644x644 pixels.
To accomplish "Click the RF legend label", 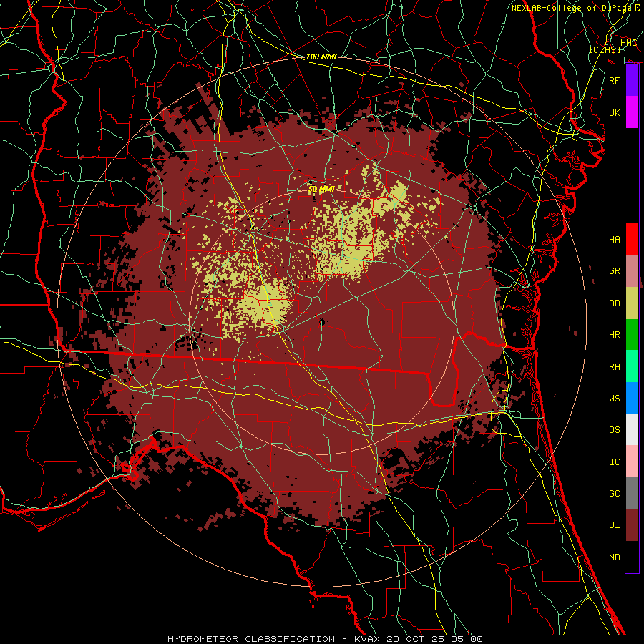I will pyautogui.click(x=614, y=80).
